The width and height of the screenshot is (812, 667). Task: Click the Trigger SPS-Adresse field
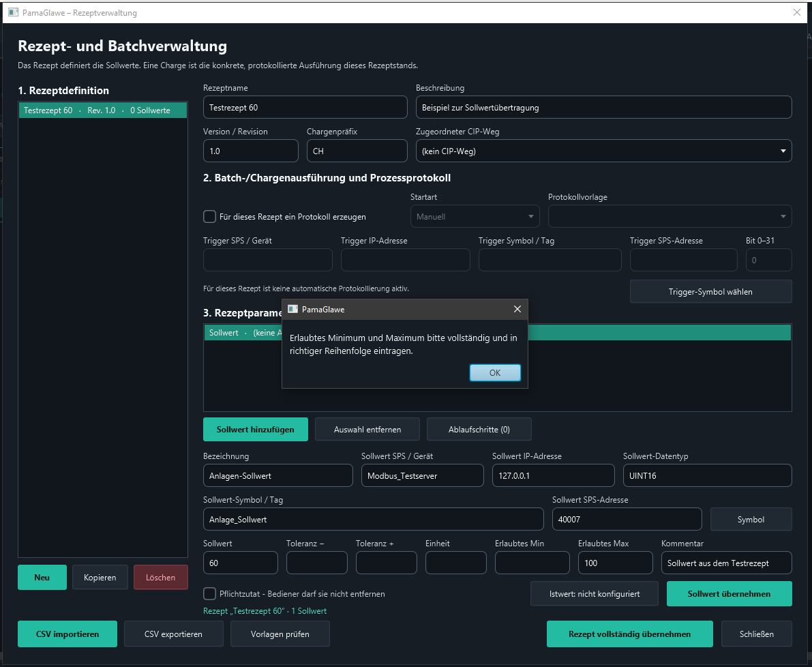(684, 260)
